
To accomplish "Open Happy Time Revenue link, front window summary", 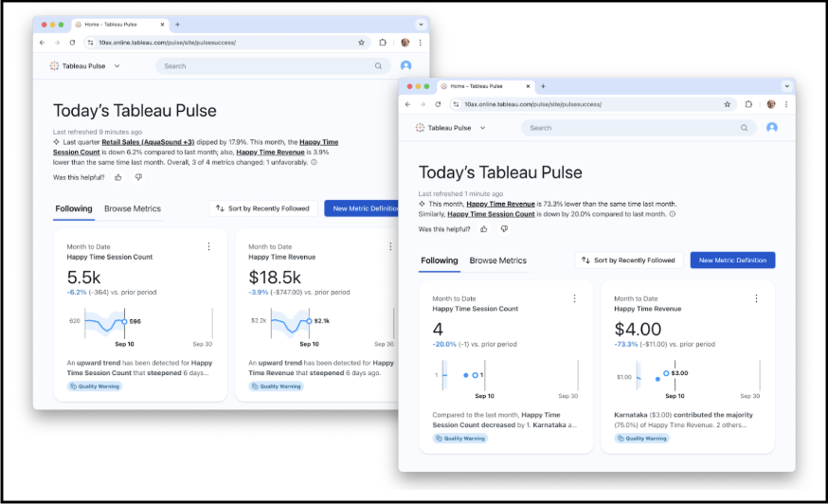I will point(500,204).
